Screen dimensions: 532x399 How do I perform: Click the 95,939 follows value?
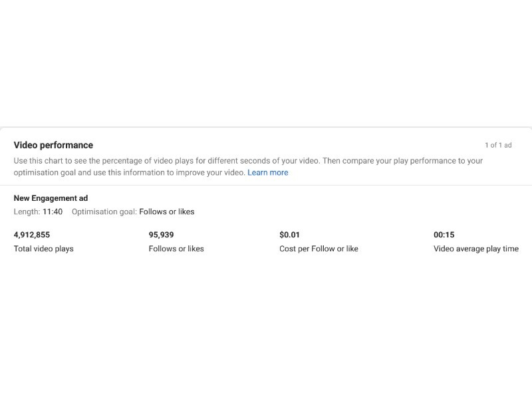click(x=160, y=234)
